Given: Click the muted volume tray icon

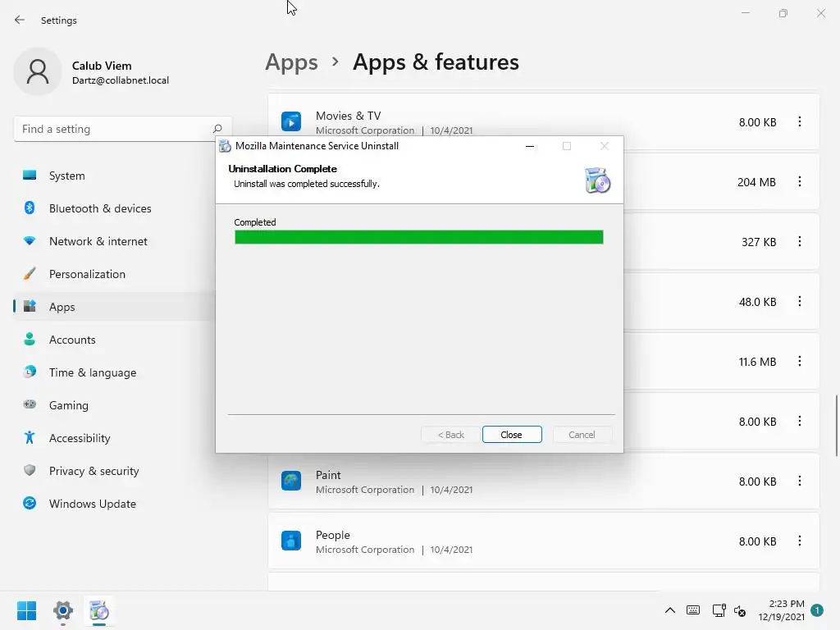Looking at the screenshot, I should tap(740, 610).
